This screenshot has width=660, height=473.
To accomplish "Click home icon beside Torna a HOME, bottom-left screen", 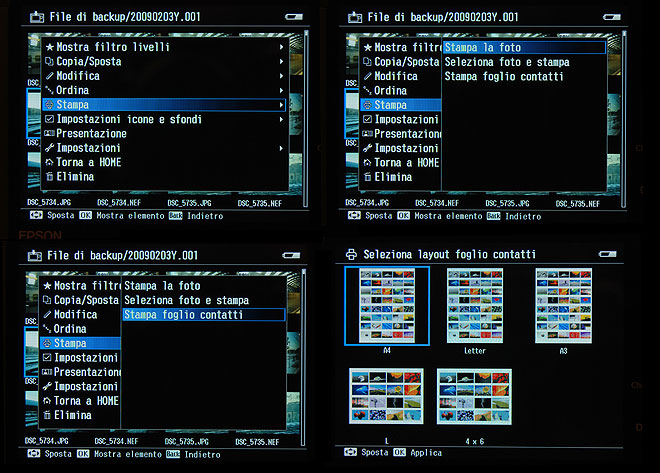I will [47, 401].
